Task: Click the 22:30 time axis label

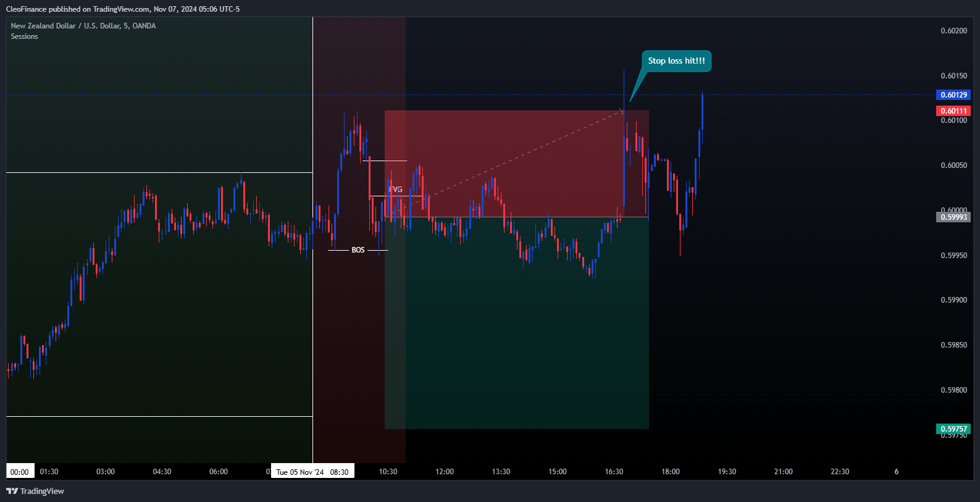Action: [840, 472]
